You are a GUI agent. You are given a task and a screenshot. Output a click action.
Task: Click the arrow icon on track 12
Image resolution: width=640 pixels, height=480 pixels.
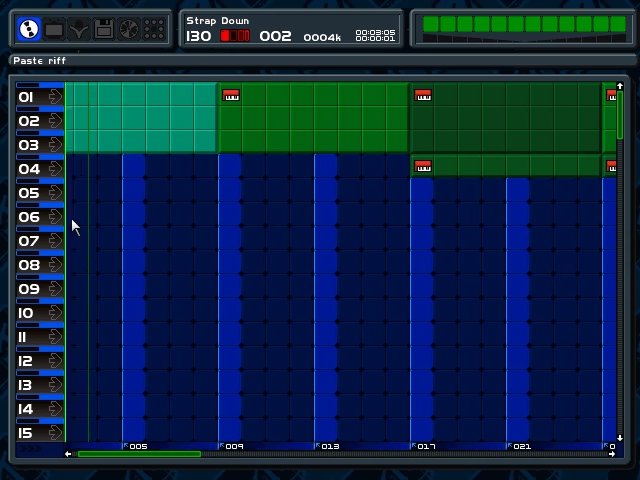pos(55,361)
